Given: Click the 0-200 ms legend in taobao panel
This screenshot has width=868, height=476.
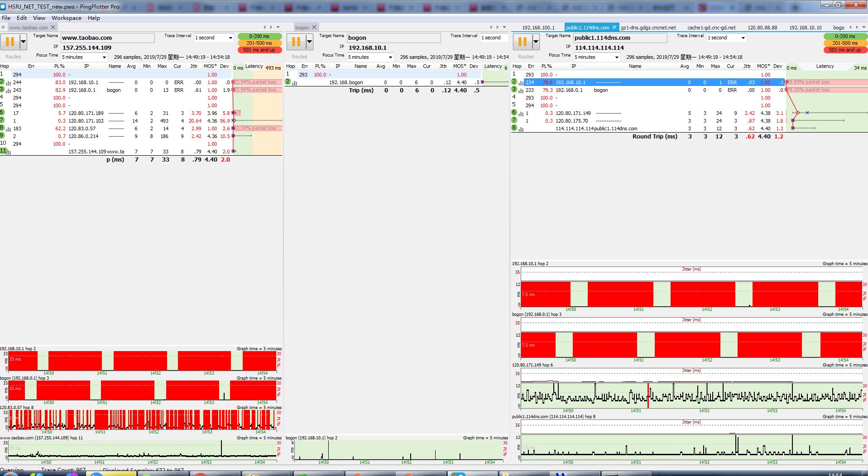Looking at the screenshot, I should tap(259, 36).
